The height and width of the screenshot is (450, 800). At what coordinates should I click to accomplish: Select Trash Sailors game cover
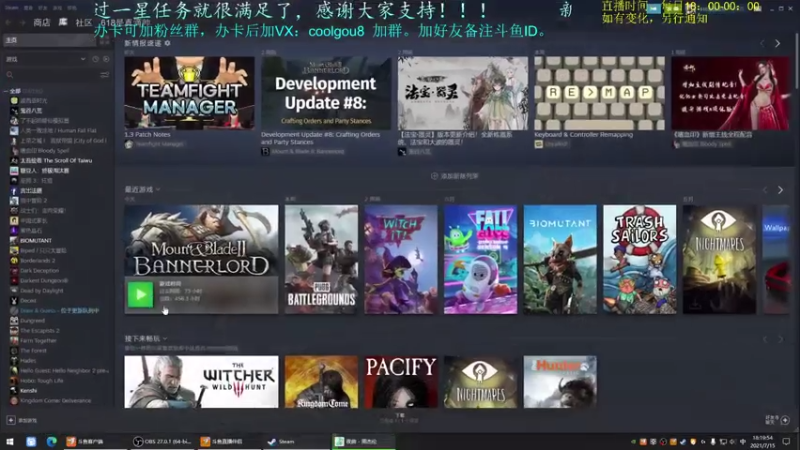pyautogui.click(x=640, y=259)
